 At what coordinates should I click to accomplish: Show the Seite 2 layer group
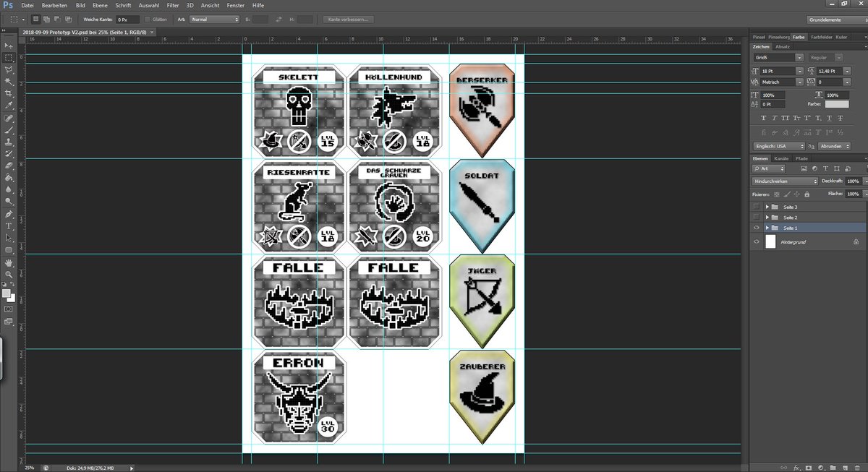pyautogui.click(x=757, y=217)
